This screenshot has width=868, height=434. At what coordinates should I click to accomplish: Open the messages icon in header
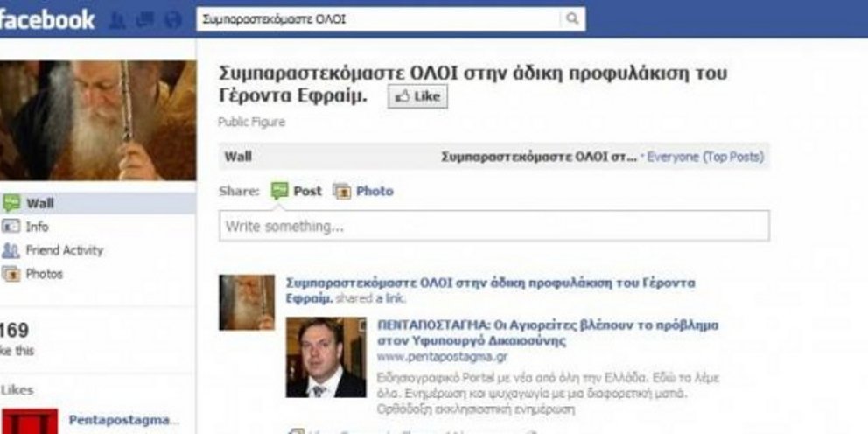[x=145, y=20]
